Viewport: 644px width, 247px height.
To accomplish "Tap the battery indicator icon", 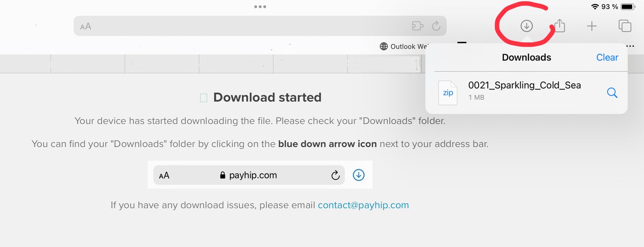I will click(628, 7).
